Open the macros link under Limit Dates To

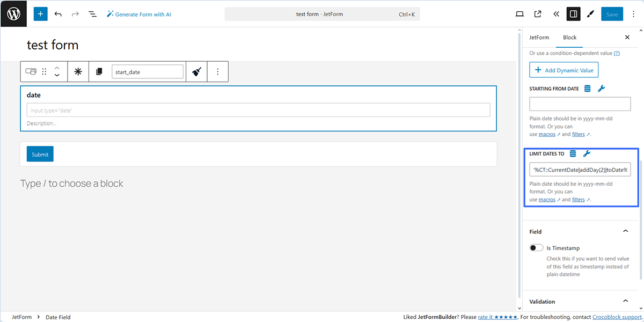point(547,200)
